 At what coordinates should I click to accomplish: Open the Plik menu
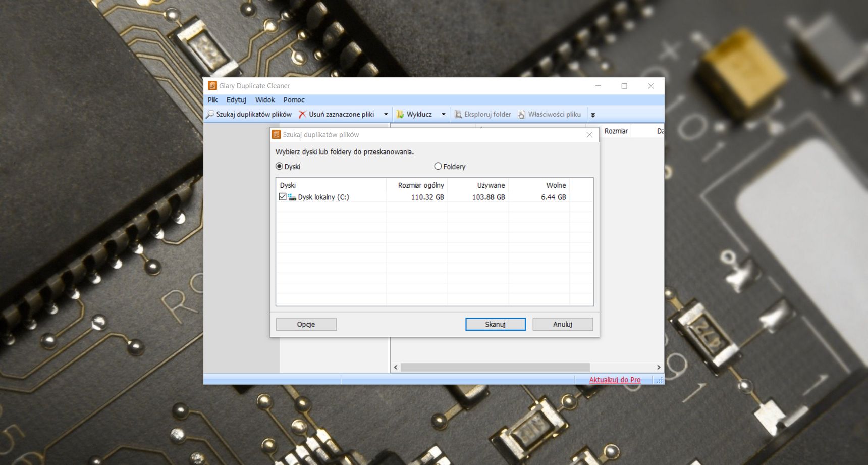213,100
